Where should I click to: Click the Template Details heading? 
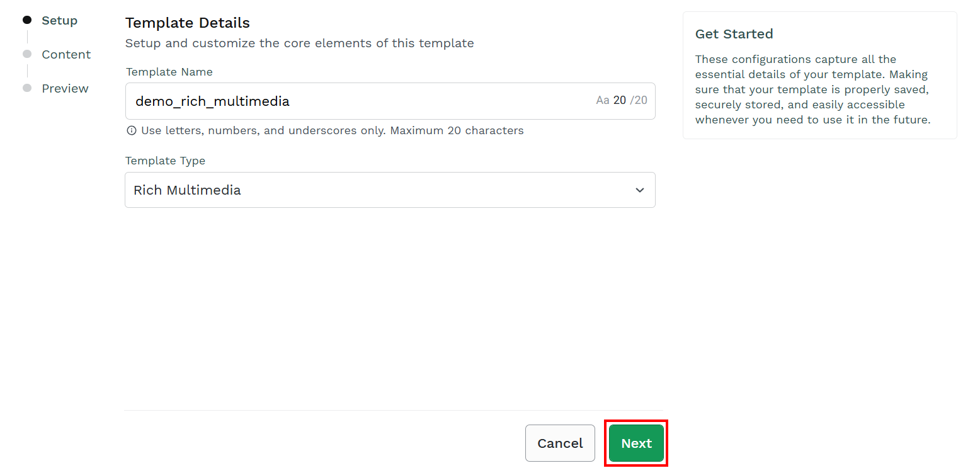[x=188, y=23]
